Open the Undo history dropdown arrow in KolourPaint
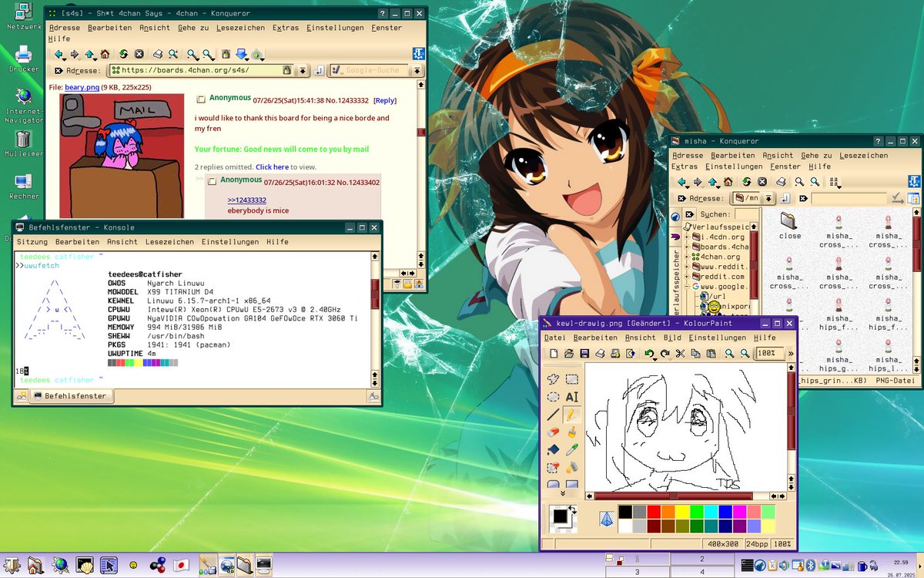This screenshot has width=924, height=578. tap(655, 360)
